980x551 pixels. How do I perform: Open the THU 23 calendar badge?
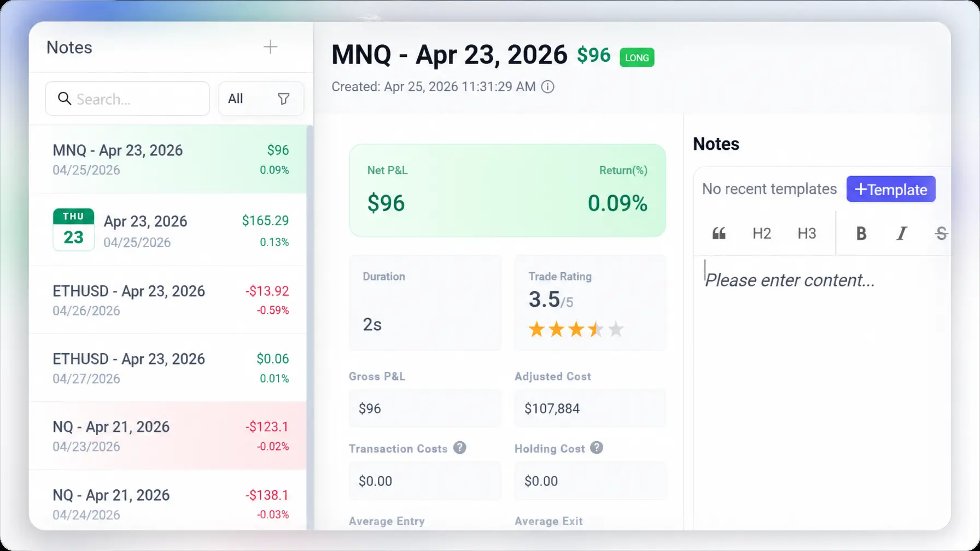click(73, 230)
